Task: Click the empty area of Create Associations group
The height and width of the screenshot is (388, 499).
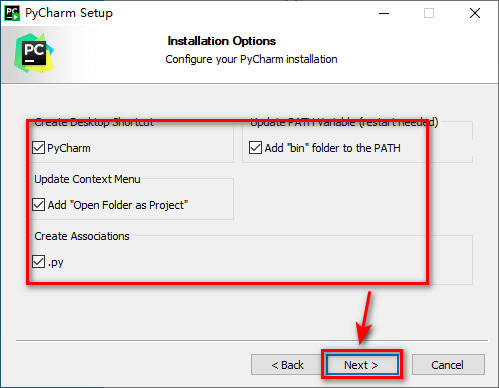Action: (267, 262)
